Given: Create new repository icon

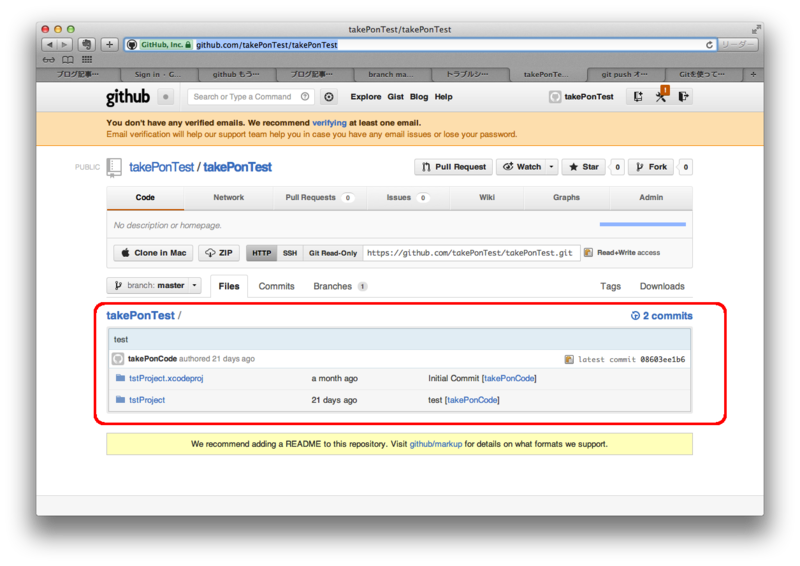Looking at the screenshot, I should (638, 96).
